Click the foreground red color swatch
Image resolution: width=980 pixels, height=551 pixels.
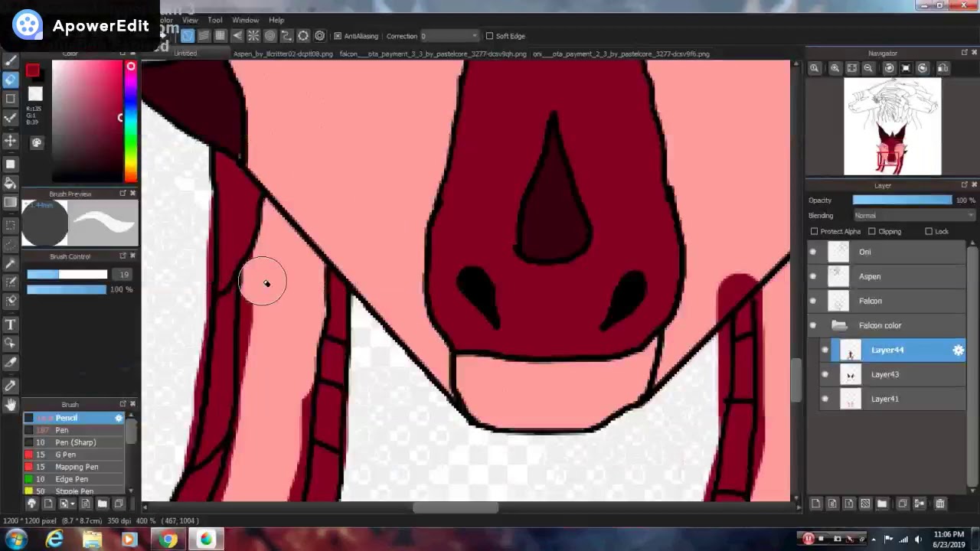[x=32, y=71]
